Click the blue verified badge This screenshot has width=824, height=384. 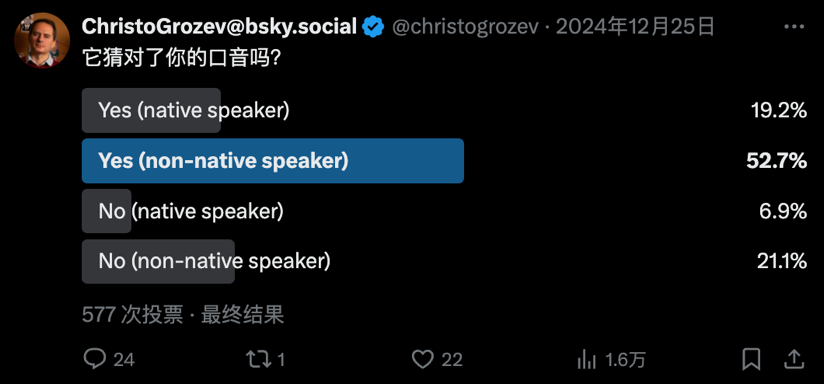click(374, 27)
